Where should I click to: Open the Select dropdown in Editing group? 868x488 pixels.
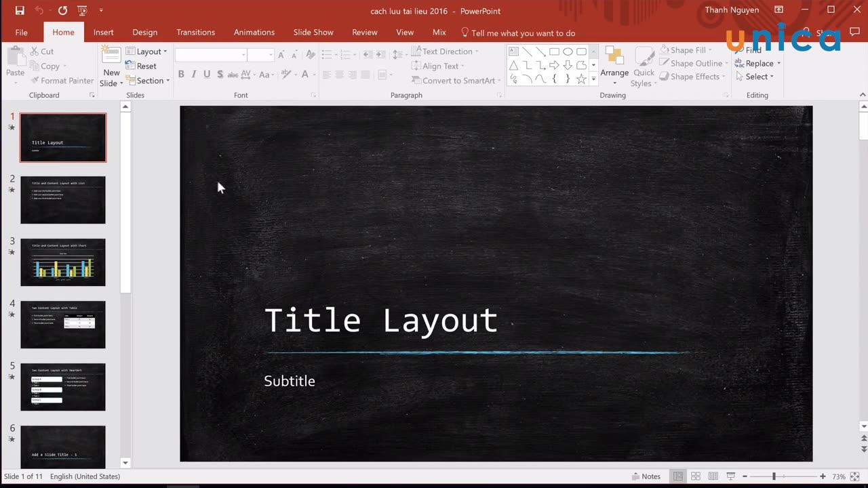tap(754, 77)
